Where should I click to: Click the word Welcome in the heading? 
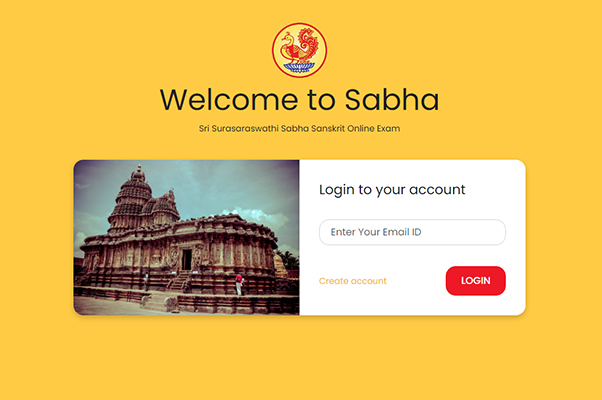tap(229, 100)
